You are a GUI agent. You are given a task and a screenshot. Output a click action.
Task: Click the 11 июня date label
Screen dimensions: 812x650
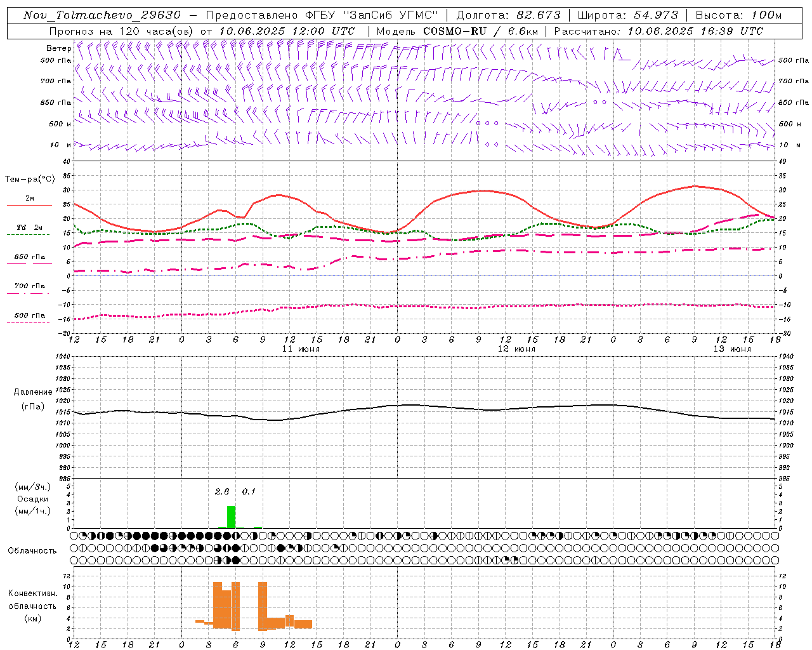(x=301, y=349)
